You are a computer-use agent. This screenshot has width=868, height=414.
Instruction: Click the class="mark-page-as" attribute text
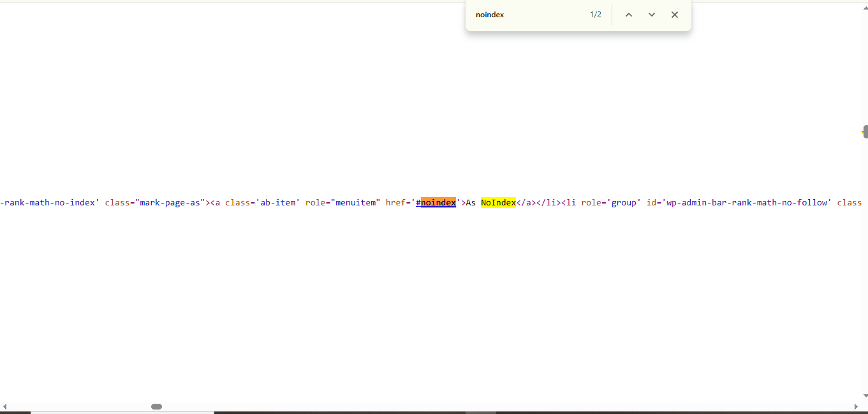pyautogui.click(x=155, y=203)
